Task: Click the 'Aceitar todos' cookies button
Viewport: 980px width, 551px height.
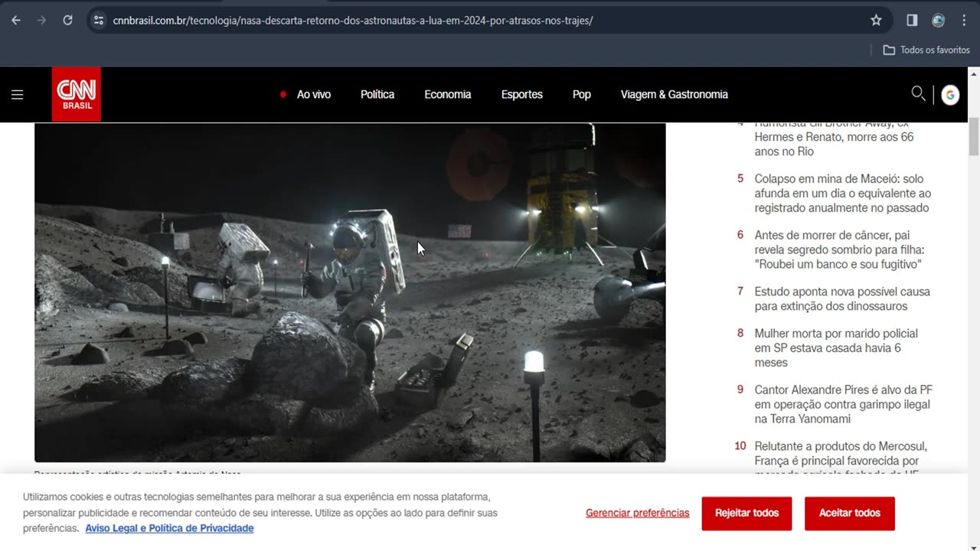Action: (x=850, y=513)
